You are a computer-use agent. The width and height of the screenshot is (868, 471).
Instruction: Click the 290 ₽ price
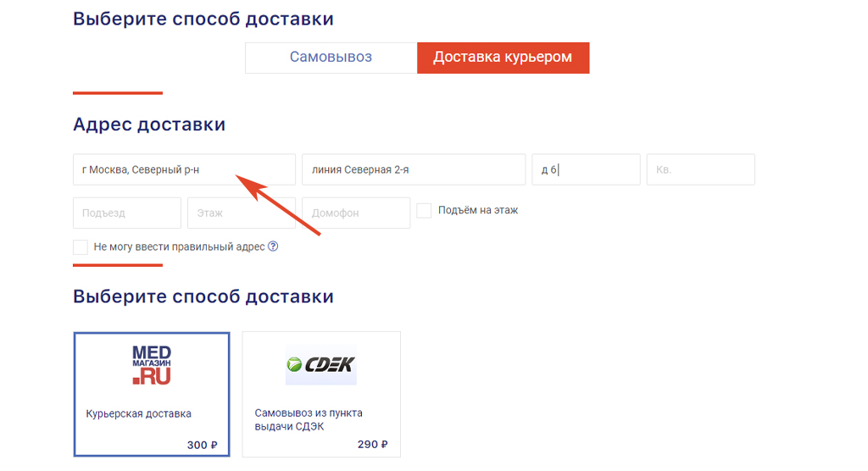pos(373,445)
